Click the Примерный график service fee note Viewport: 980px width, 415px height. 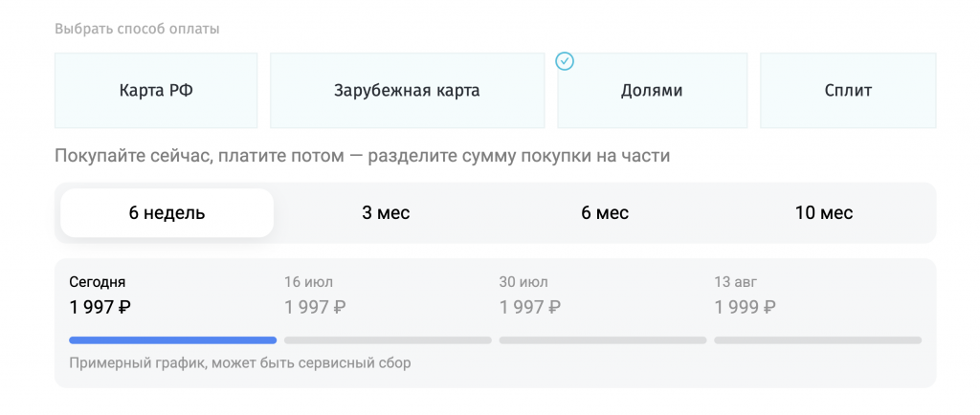click(240, 363)
